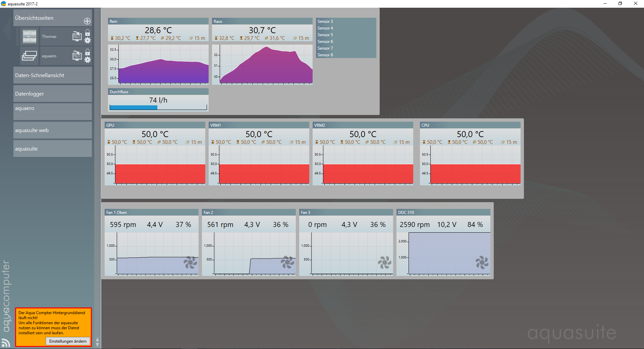Click the Fan 3 panel header

tap(346, 212)
